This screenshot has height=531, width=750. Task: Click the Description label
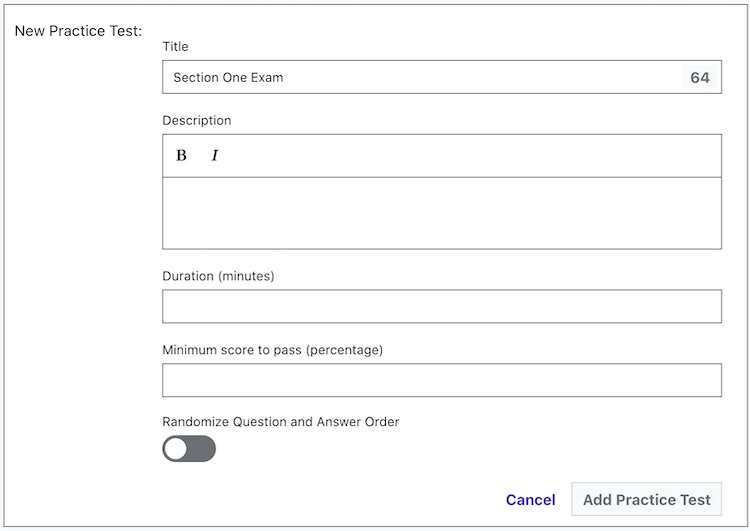196,120
